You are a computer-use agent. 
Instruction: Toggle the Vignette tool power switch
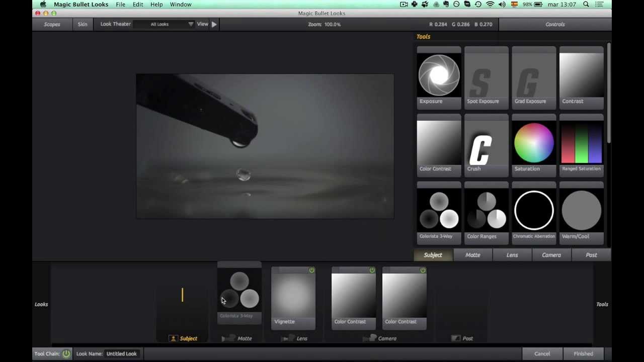pos(312,270)
